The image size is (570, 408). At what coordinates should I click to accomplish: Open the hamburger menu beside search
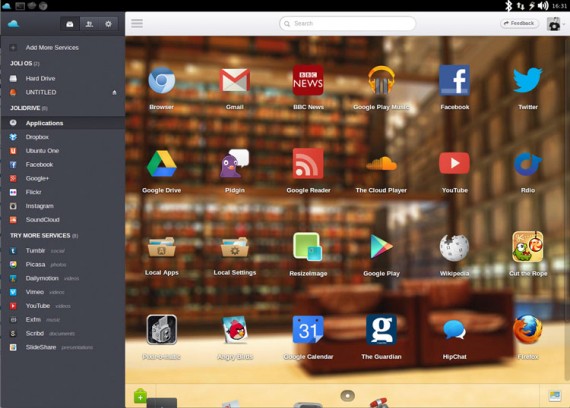(137, 24)
